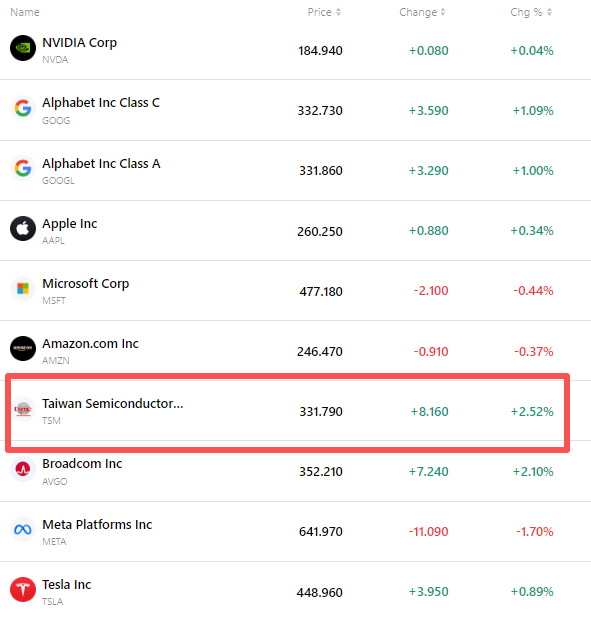591x620 pixels.
Task: Sort by Chg % column arrows
Action: (549, 12)
